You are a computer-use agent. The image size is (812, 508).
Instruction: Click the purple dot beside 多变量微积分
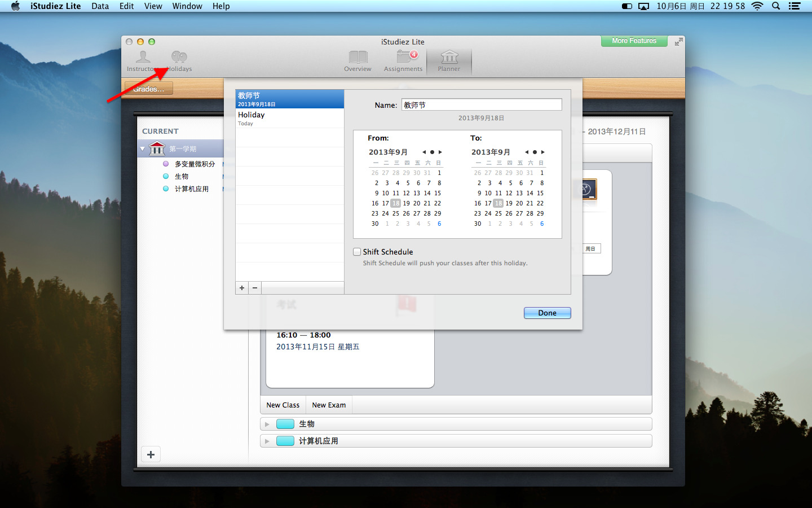[x=166, y=164]
